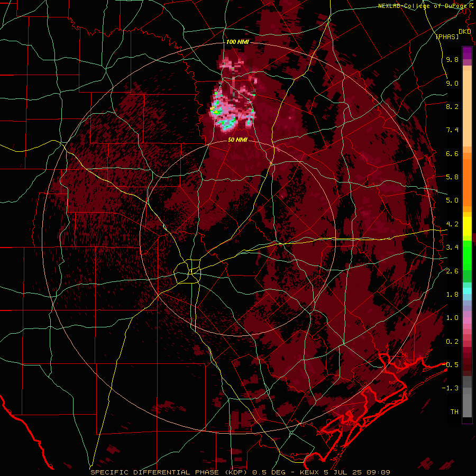This screenshot has height=476, width=476.
Task: Pick the cyan band of the color bar
Action: click(x=467, y=291)
